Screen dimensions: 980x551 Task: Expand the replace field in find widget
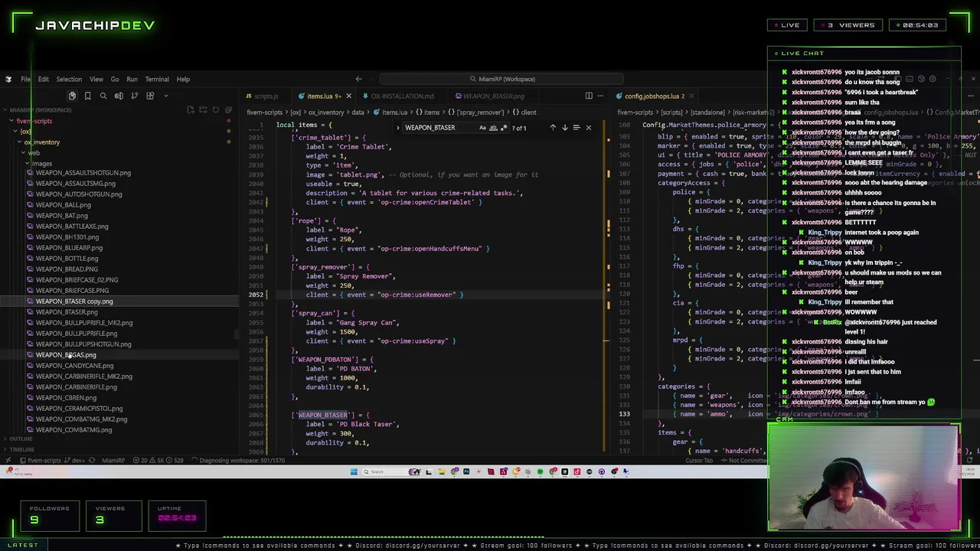coord(399,128)
